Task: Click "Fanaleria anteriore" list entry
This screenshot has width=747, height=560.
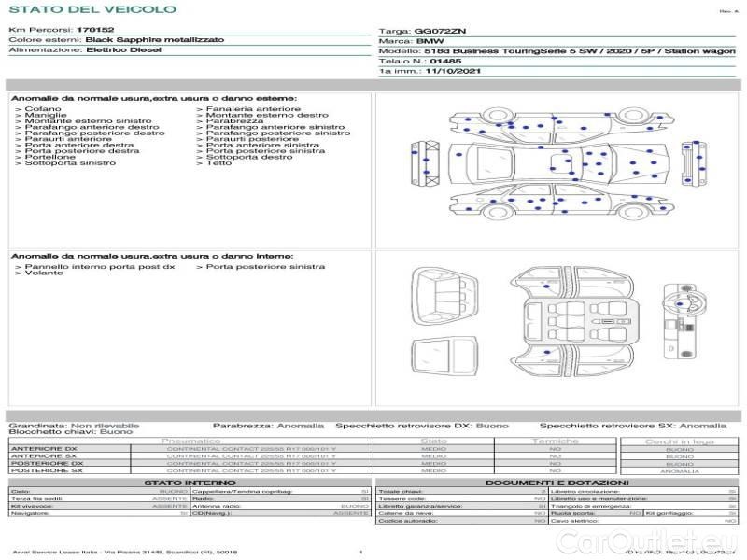Action: [x=253, y=109]
